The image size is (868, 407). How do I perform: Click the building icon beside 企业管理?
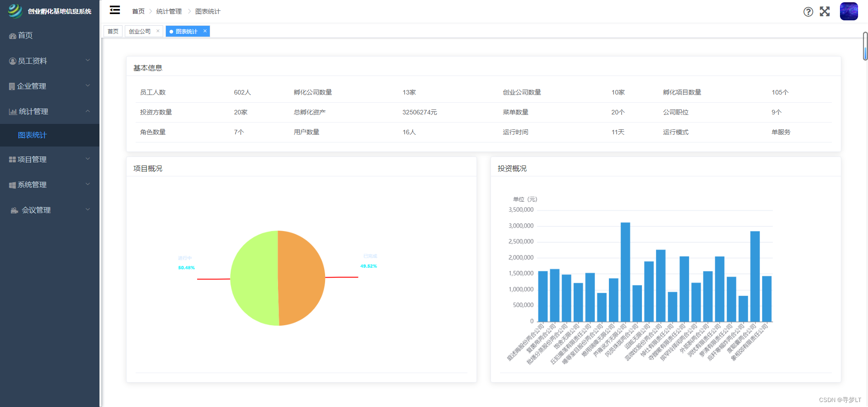(12, 86)
